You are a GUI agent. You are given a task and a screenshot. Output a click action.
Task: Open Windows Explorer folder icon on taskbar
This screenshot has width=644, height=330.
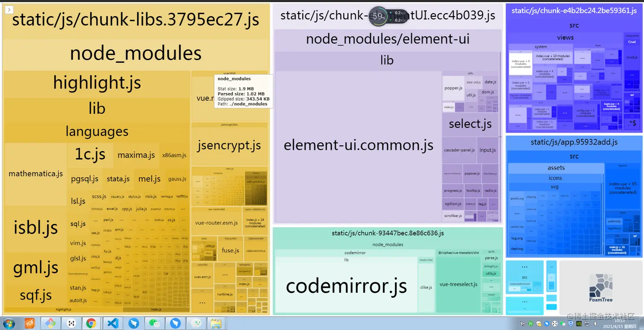pos(216,324)
